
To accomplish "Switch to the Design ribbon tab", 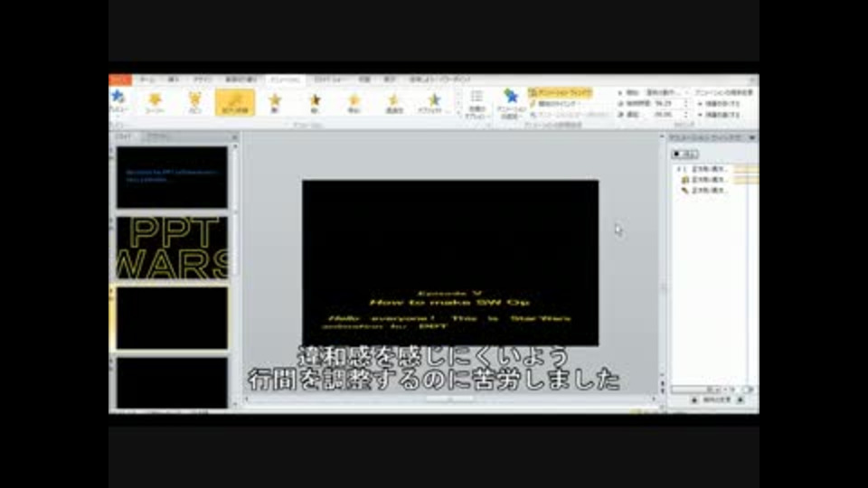I will 202,80.
